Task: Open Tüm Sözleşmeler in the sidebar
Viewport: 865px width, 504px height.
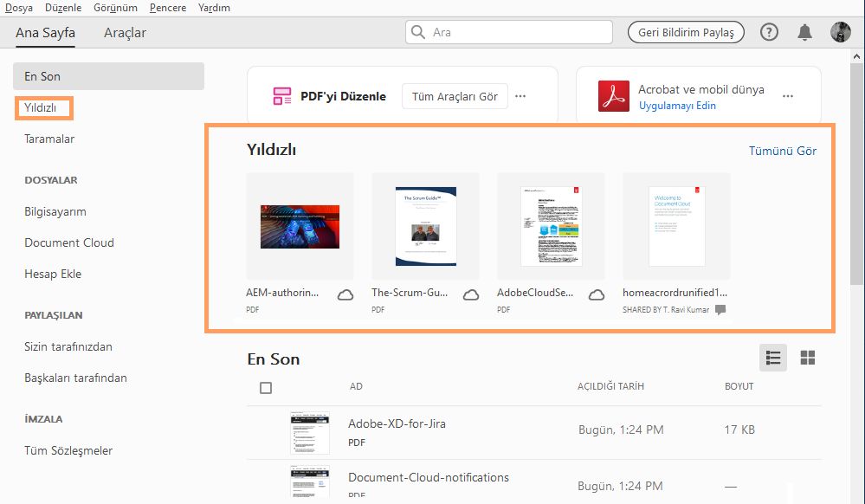Action: click(68, 450)
